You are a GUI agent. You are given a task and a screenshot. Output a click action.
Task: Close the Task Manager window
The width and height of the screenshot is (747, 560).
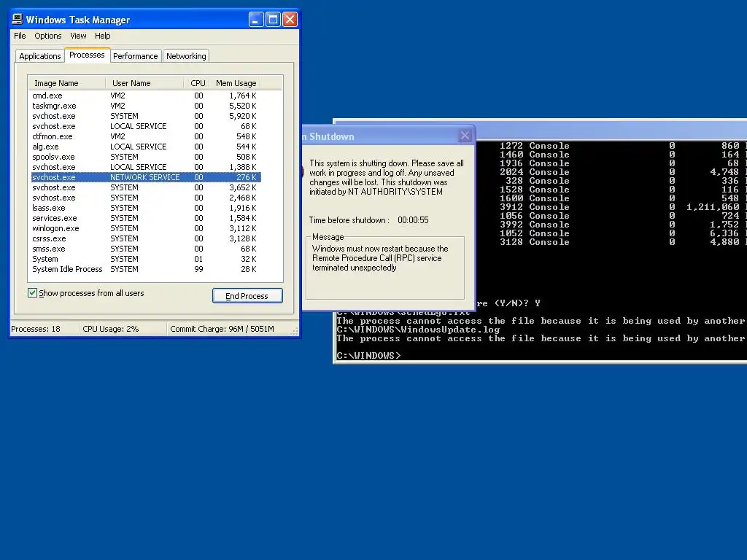click(290, 20)
